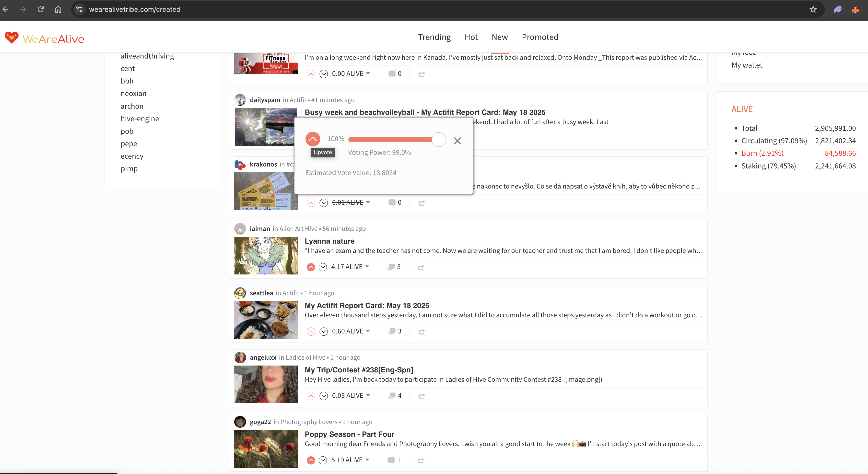Click the red vote percentage slider track
Screen dimensions: 868x474
pyautogui.click(x=390, y=140)
